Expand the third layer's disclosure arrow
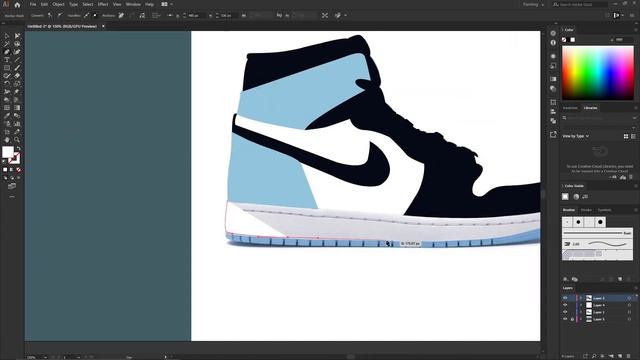This screenshot has height=360, width=640. [x=581, y=312]
